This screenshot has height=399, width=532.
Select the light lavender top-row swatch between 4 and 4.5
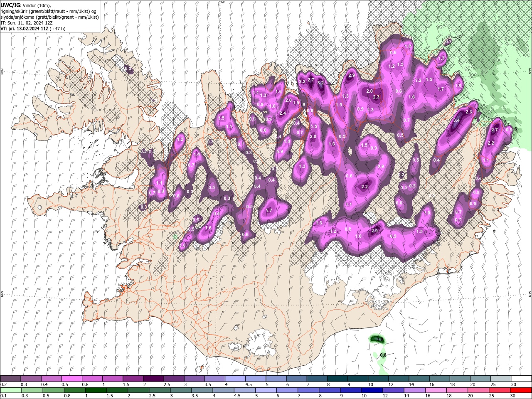tap(235, 379)
